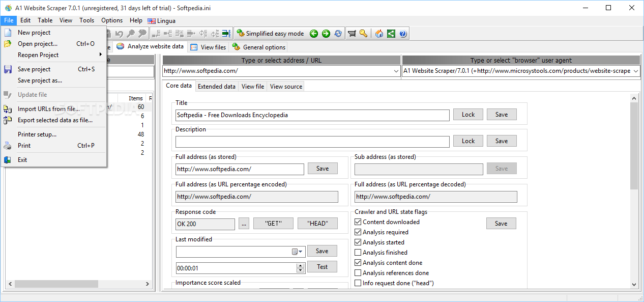644x302 pixels.
Task: Select Print in the File menu
Action: pos(53,146)
